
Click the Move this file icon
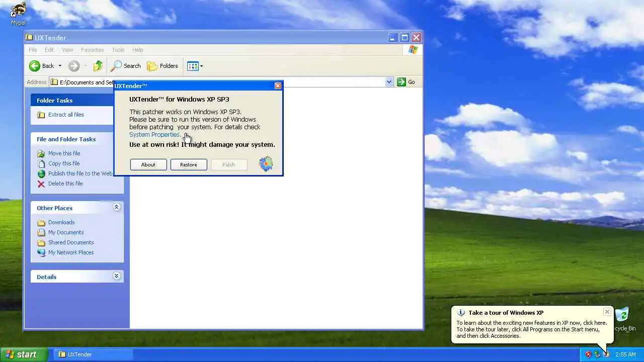pyautogui.click(x=41, y=154)
